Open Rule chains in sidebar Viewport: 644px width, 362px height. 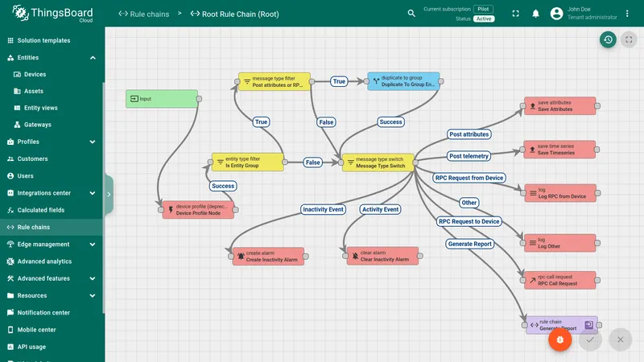tap(52, 227)
